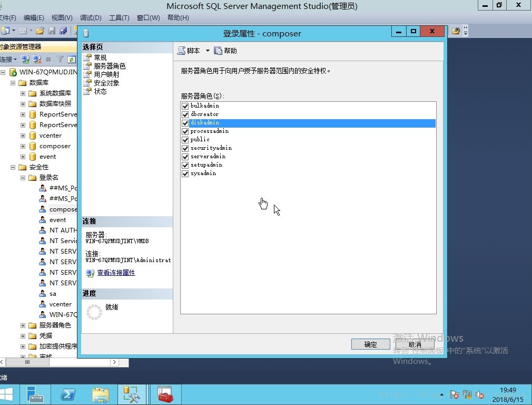
Task: Click the Stop square icon
Action: pos(48,60)
